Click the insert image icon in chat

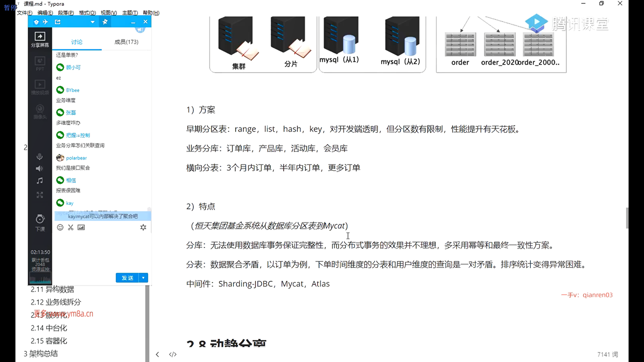click(81, 227)
